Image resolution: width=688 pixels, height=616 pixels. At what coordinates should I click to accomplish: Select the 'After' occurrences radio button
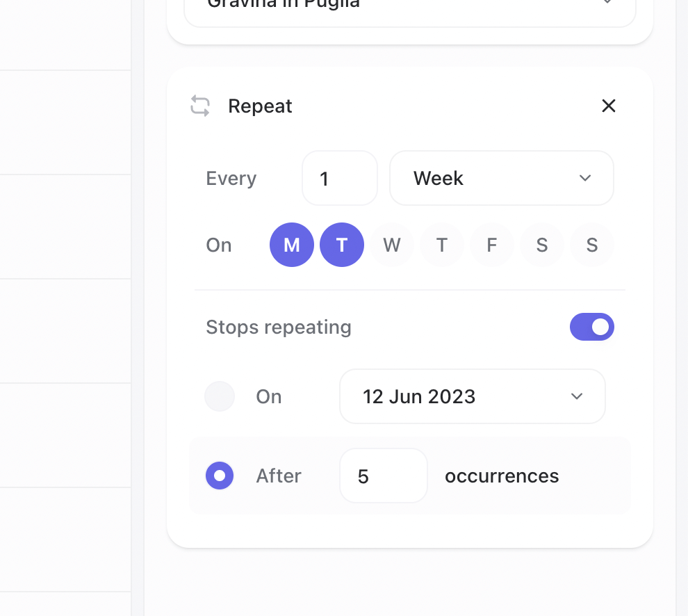coord(220,476)
